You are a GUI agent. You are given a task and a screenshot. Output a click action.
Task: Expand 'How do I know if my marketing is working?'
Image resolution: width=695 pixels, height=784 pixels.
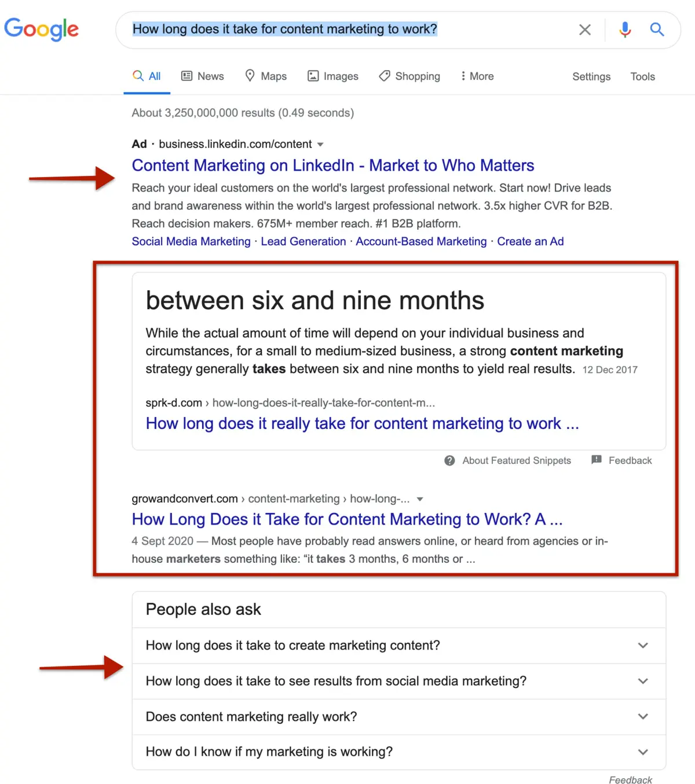click(x=398, y=752)
